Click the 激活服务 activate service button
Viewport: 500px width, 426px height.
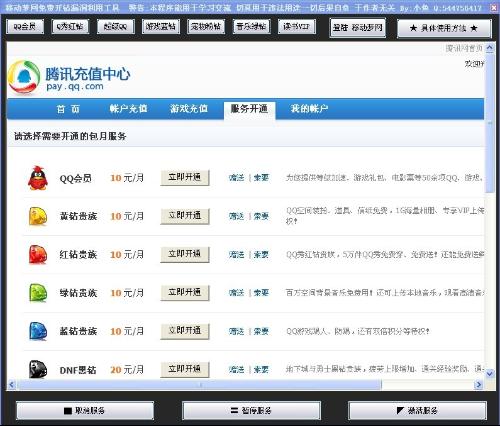pyautogui.click(x=417, y=411)
